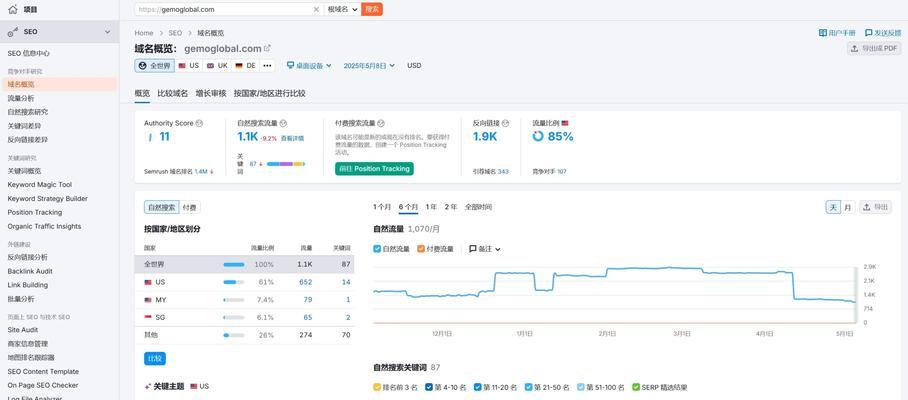Click the 发送反馈 speech bubble icon
Image resolution: width=908 pixels, height=400 pixels.
[x=869, y=33]
